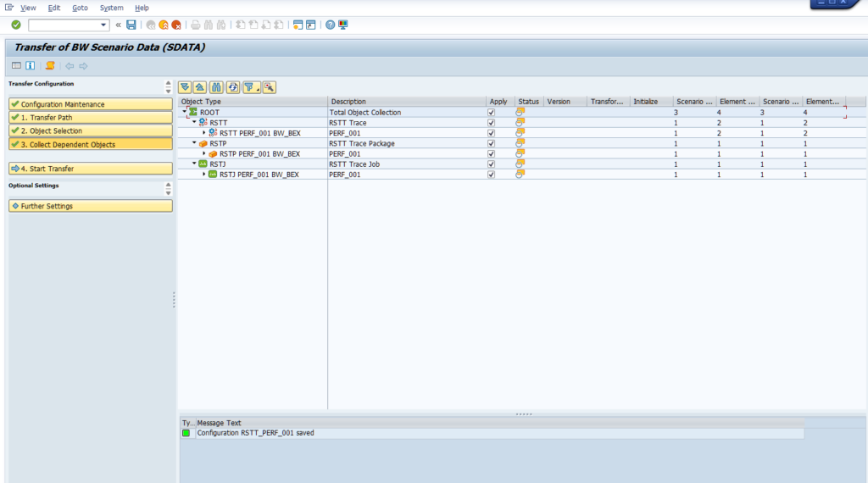Toggle Apply checkbox for RSTT Trace Job

[x=491, y=164]
